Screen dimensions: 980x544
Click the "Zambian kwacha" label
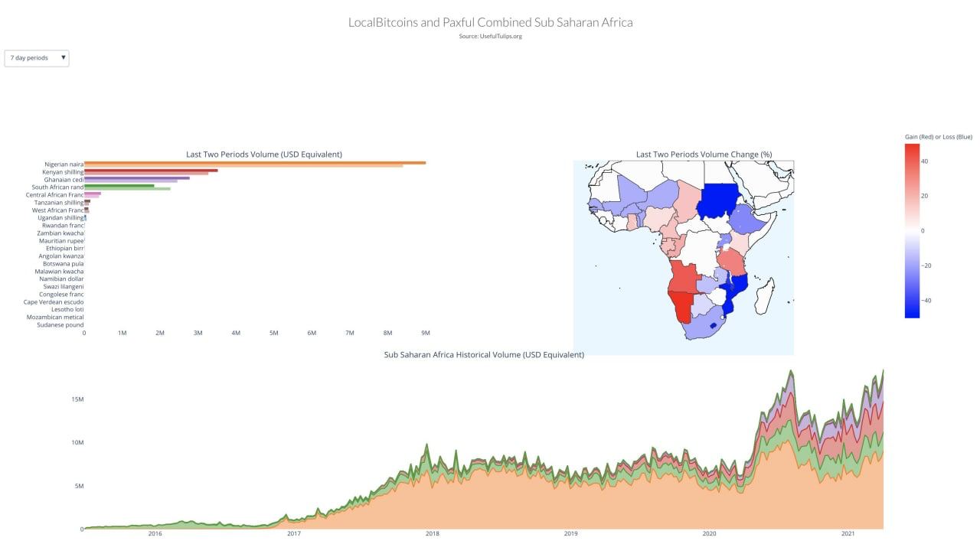[x=60, y=233]
